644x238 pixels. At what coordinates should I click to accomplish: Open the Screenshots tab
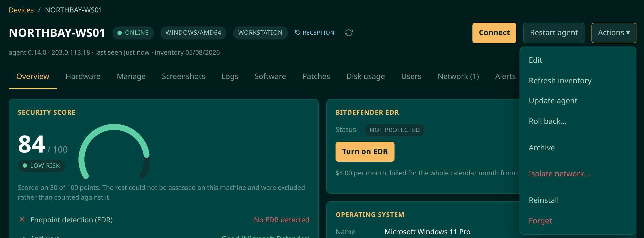click(183, 76)
